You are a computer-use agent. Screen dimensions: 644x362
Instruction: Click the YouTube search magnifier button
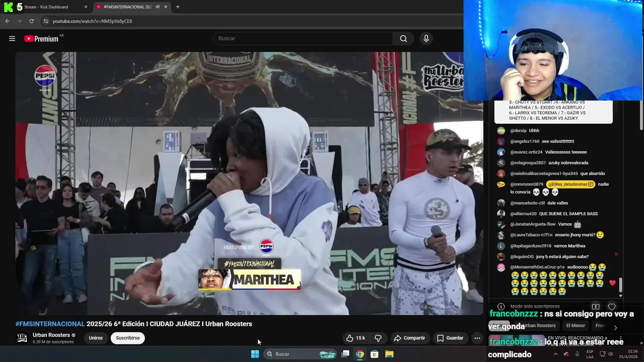point(404,39)
